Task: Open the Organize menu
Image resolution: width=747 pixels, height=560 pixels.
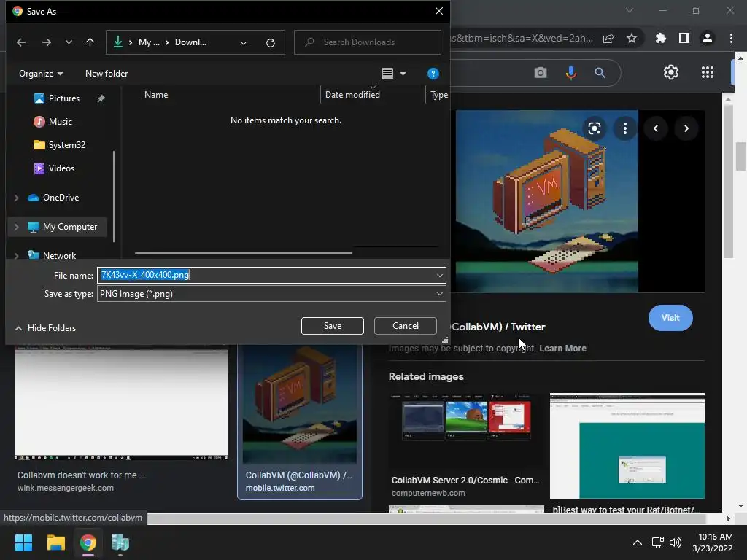Action: 41,74
